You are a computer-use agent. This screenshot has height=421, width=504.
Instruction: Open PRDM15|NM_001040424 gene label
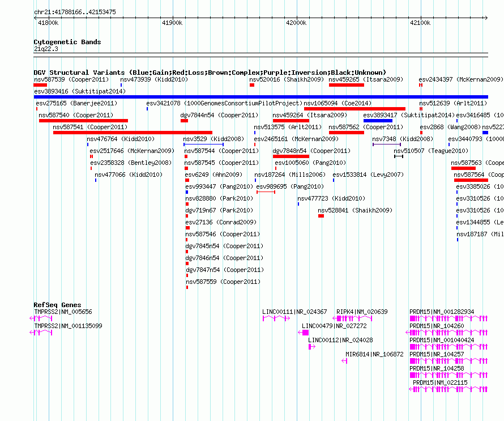(x=442, y=340)
